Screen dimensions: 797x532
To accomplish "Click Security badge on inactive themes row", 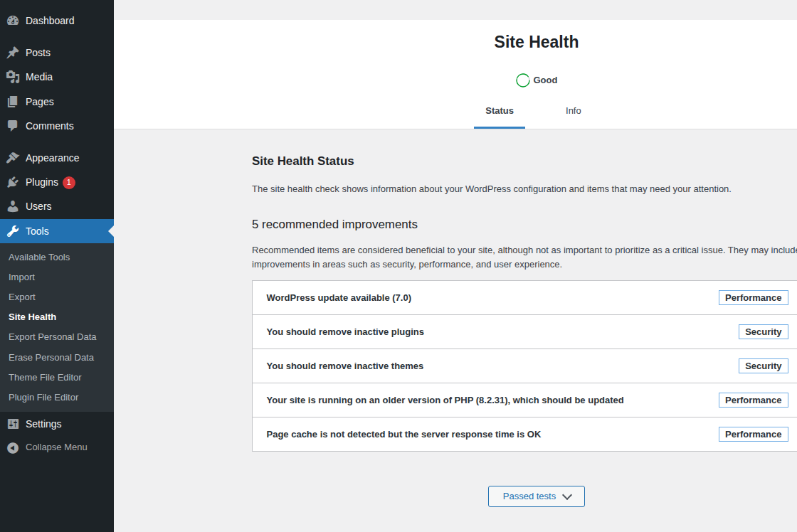I will [764, 366].
